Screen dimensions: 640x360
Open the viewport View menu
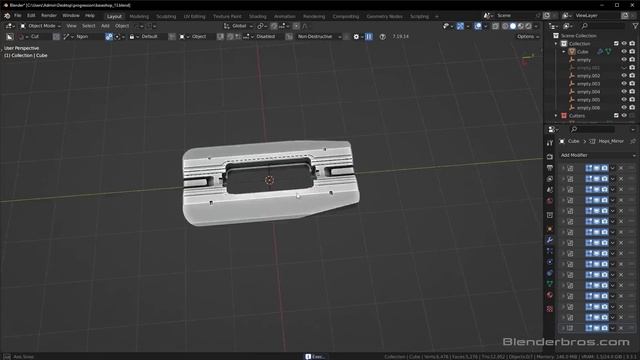71,26
